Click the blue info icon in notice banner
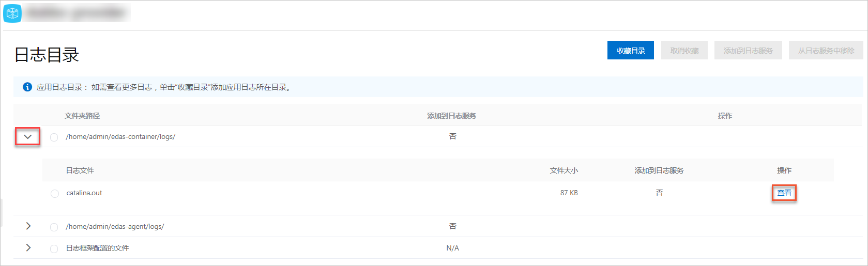This screenshot has width=868, height=266. [x=27, y=87]
